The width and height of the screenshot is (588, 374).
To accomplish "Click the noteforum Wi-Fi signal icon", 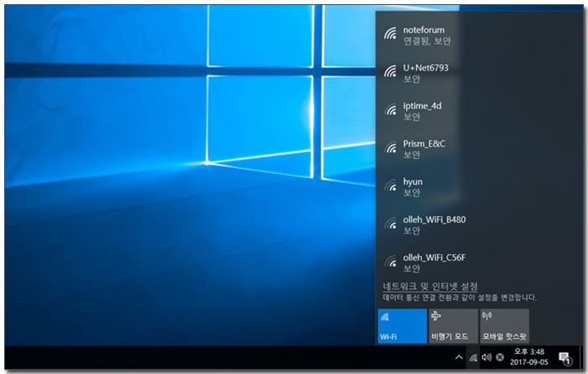I will pos(390,34).
